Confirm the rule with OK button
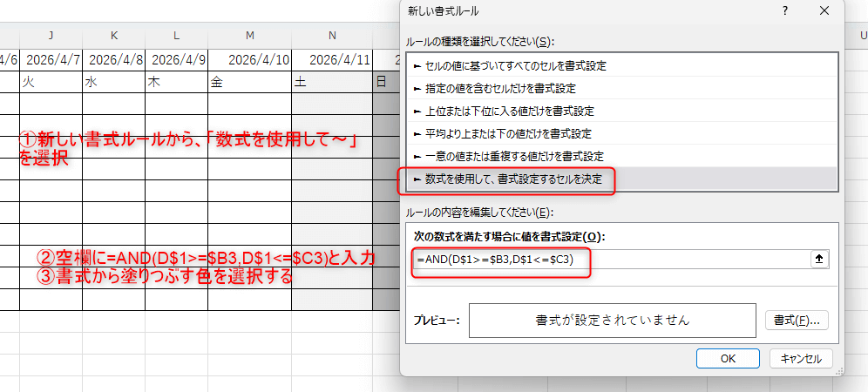The image size is (868, 392). coord(728,358)
